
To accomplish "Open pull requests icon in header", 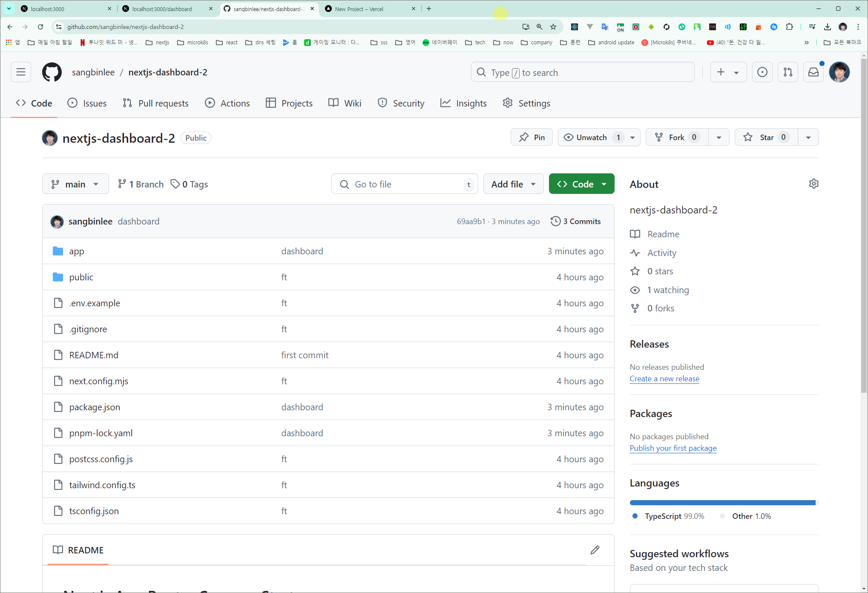I will (x=788, y=72).
